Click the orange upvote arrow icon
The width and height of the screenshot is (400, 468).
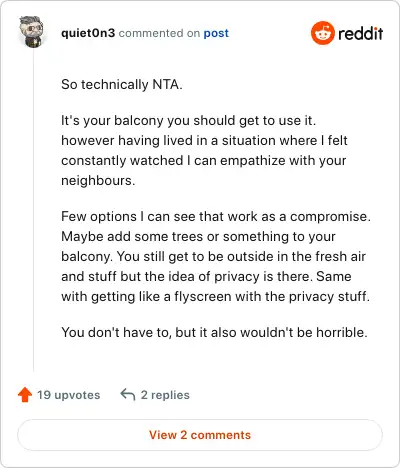pos(25,395)
